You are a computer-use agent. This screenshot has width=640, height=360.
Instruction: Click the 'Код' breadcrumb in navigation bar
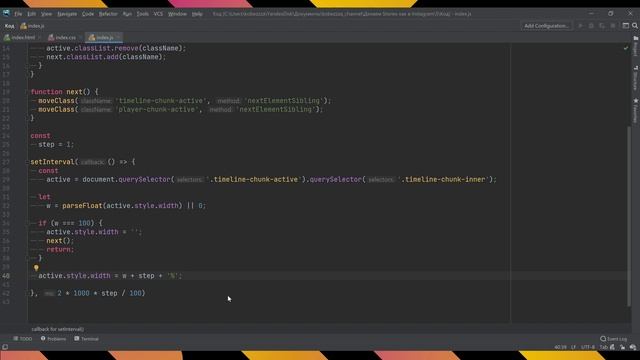(9, 26)
